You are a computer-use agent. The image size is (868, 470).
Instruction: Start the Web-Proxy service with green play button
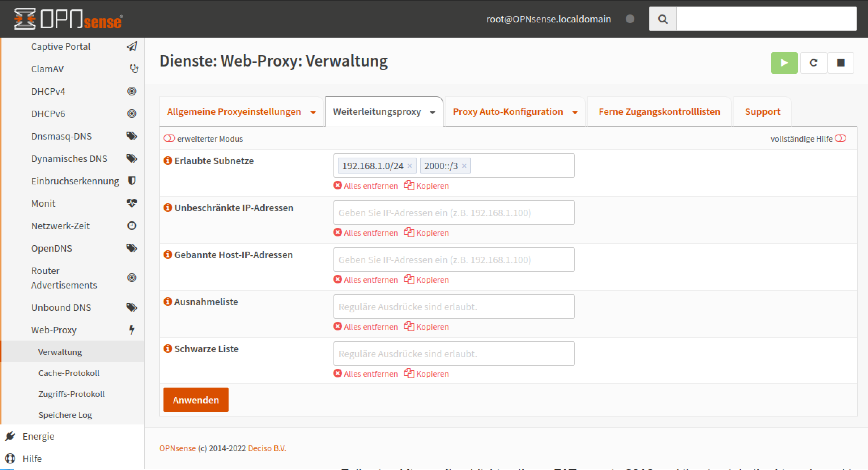click(784, 63)
